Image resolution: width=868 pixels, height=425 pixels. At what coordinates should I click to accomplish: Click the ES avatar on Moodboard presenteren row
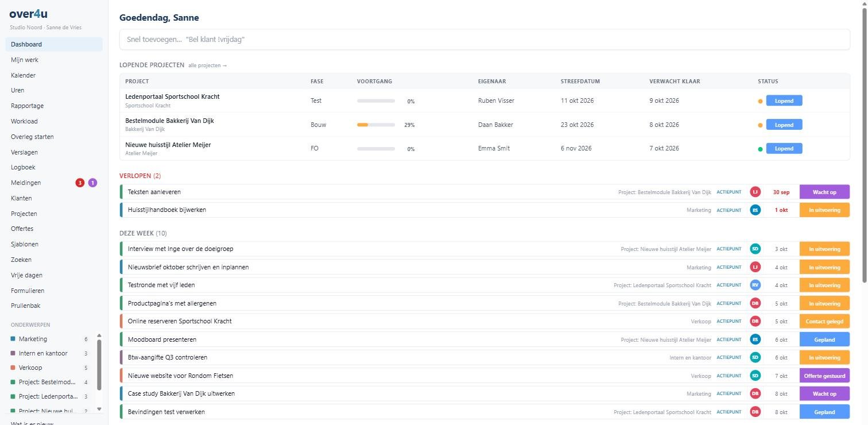click(755, 339)
